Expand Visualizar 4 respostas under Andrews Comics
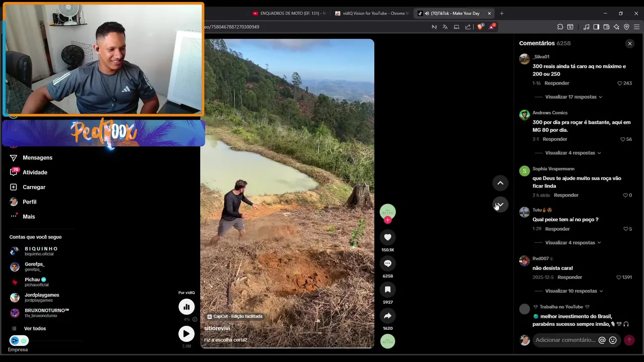This screenshot has width=644, height=362. pos(573,153)
